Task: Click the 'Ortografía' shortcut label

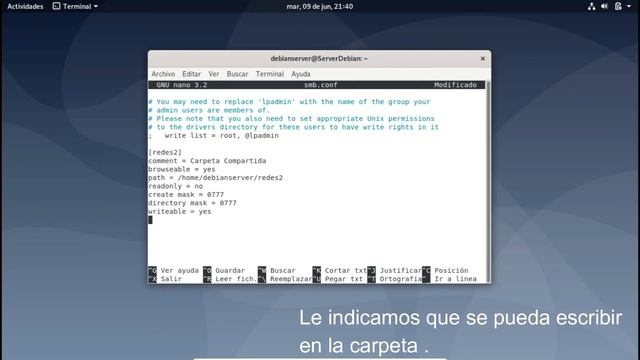Action: (400, 279)
